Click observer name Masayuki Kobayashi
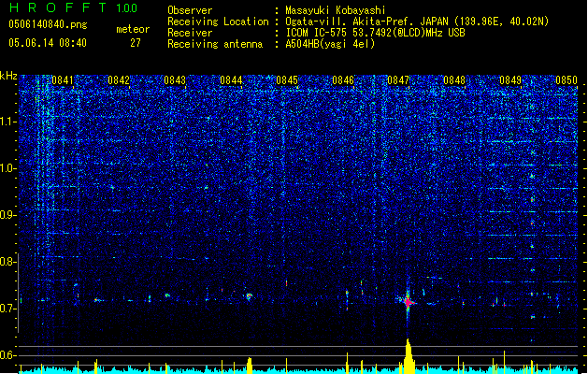 tap(336, 10)
